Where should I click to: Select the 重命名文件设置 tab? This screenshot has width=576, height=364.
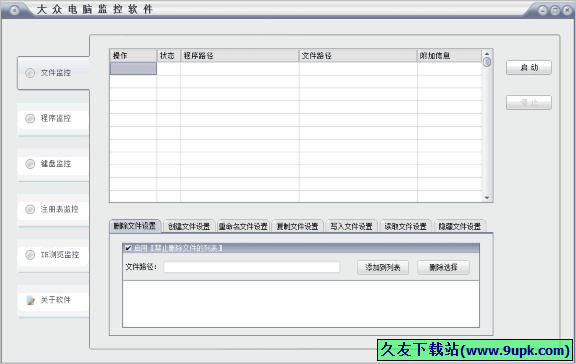point(243,227)
